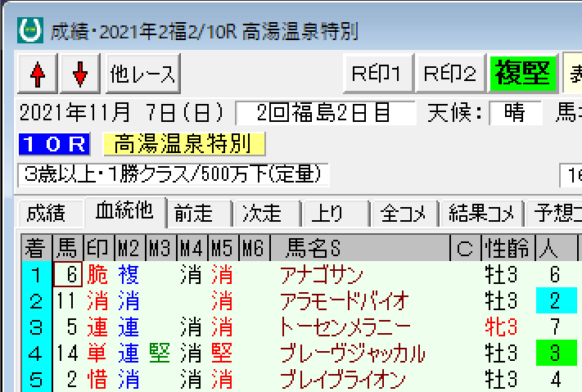Select horse name トーセンメラニー
582x392 pixels.
(x=345, y=327)
